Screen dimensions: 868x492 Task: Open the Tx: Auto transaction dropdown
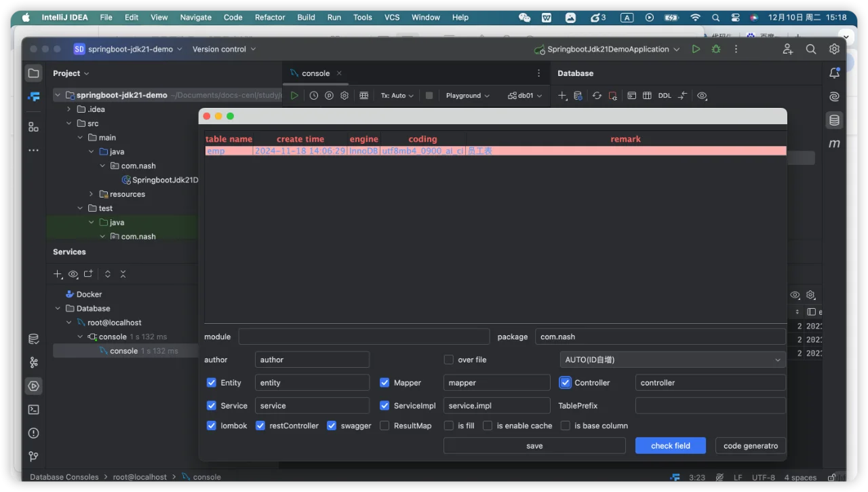[397, 96]
